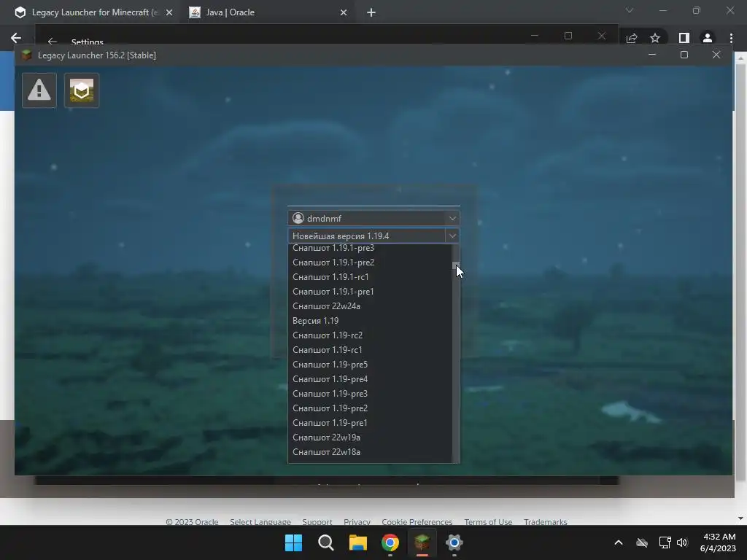Toggle Chrome side panel icon
The image size is (747, 560).
point(684,38)
